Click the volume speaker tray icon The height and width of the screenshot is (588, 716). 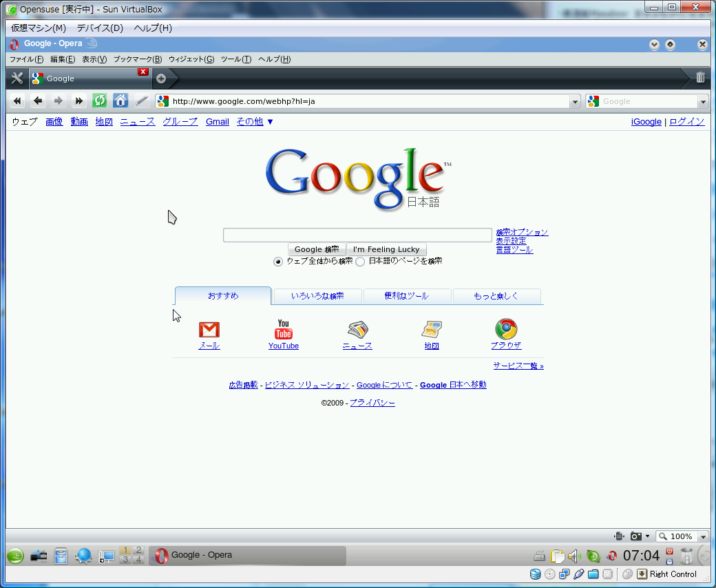point(574,556)
